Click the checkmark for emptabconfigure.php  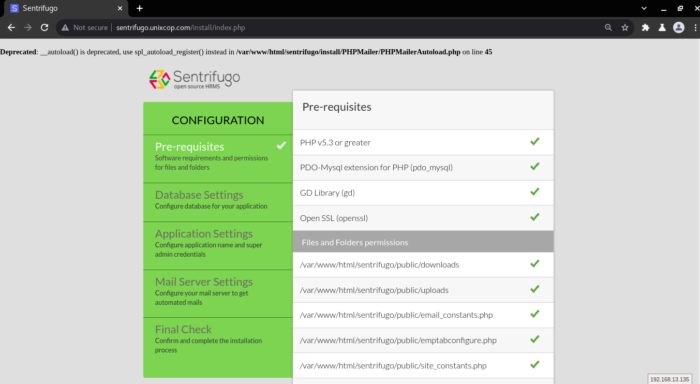(x=535, y=339)
